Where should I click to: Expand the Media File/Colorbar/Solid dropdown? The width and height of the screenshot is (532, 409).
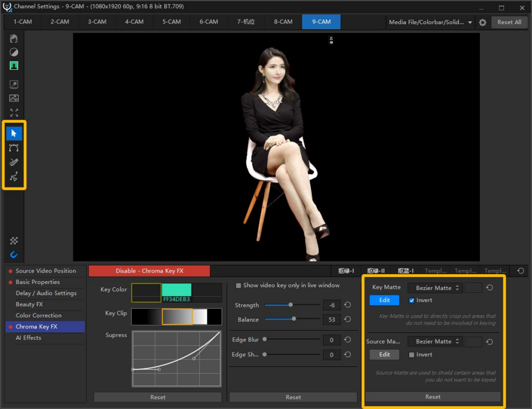click(x=431, y=22)
